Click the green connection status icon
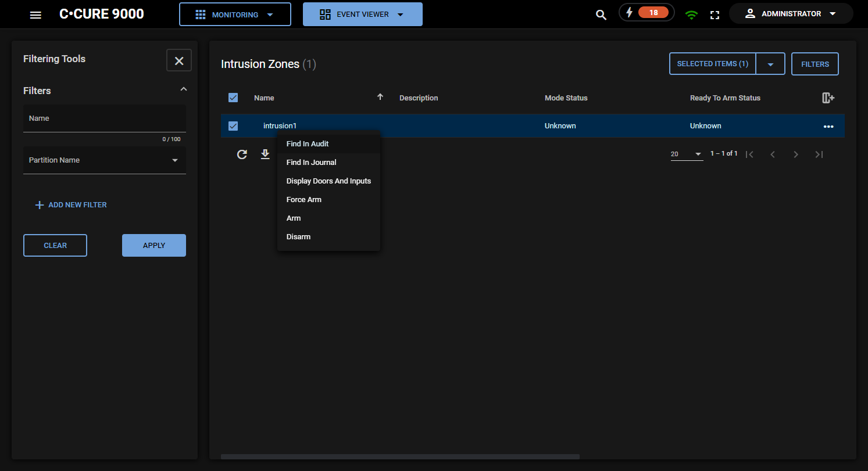Viewport: 868px width, 471px height. 691,15
